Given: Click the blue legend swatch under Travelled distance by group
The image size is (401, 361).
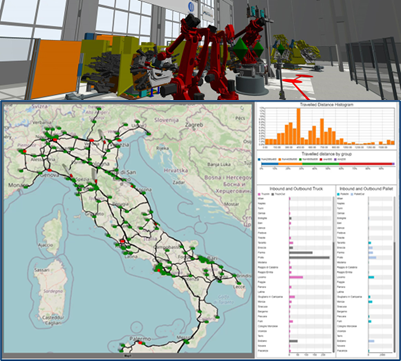Looking at the screenshot, I should point(260,159).
